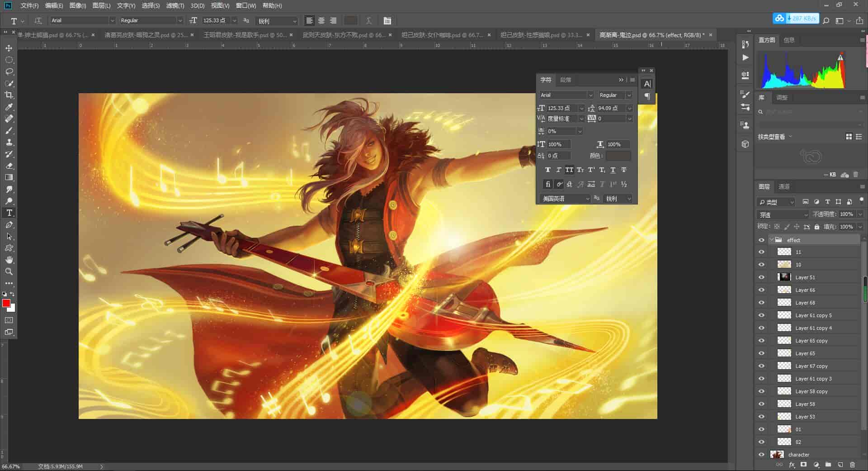Select the Pen tool

click(x=9, y=224)
